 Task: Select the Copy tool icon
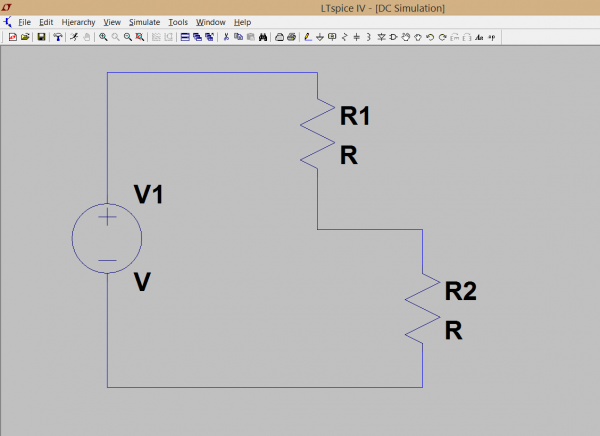[x=238, y=37]
